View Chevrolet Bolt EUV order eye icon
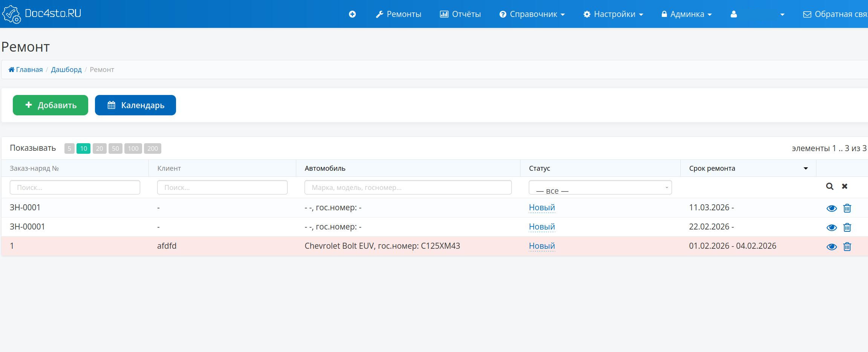Viewport: 868px width, 352px height. [831, 247]
